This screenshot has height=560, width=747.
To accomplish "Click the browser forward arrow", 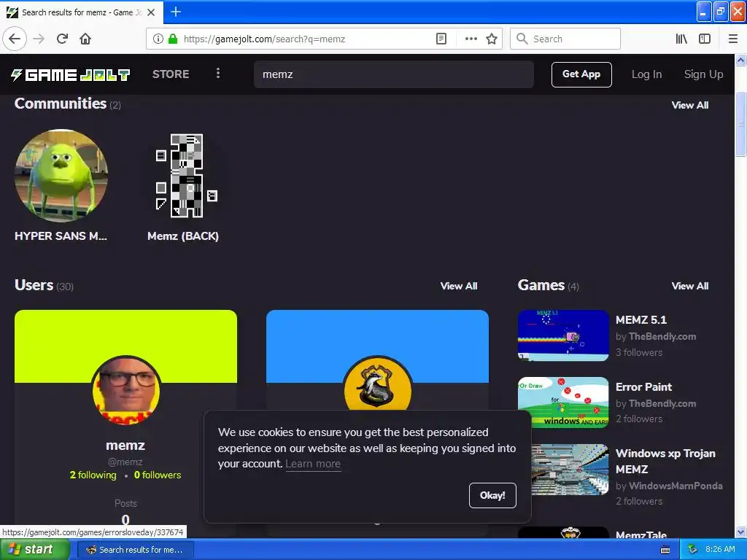I will (x=39, y=39).
